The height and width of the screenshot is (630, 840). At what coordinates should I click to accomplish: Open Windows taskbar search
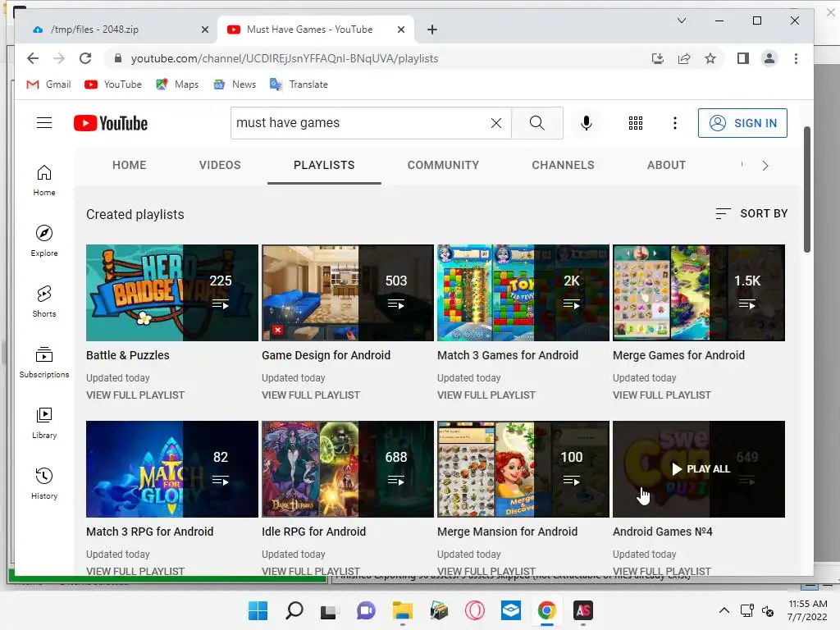click(294, 610)
